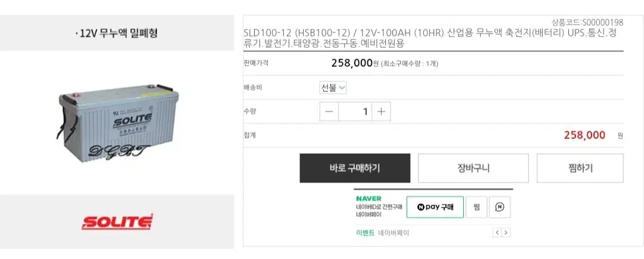Click the Solite battery product image

click(117, 122)
